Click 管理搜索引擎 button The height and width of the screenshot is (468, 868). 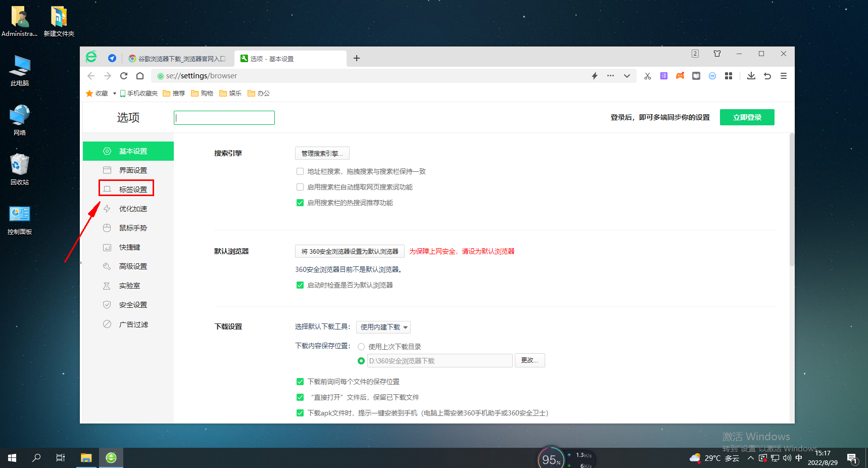click(322, 153)
